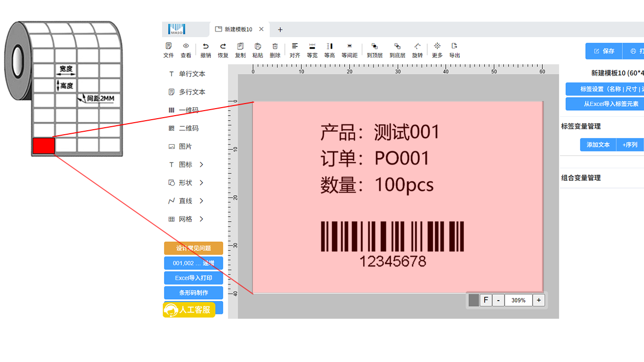Select the 订单：PO001 text on label
Viewport: 644px width, 362px height.
(375, 158)
